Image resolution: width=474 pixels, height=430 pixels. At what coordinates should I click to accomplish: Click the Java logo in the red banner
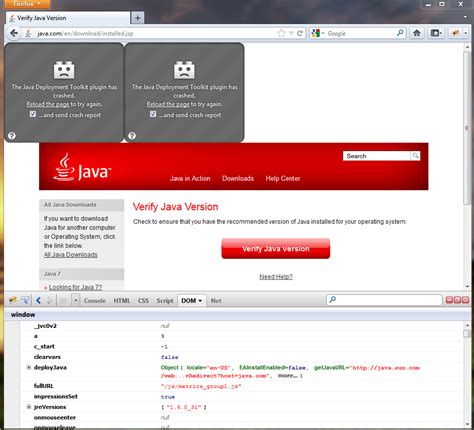pyautogui.click(x=82, y=167)
